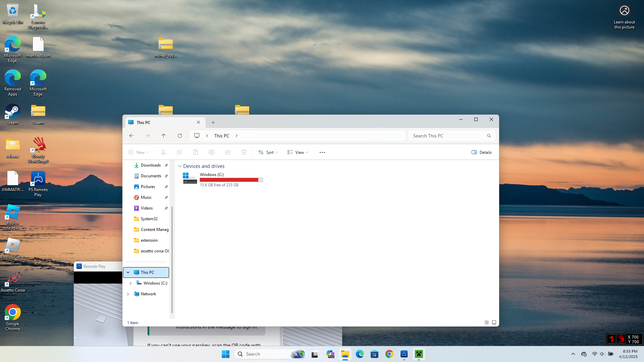
Task: Open the nohesi_toy folder on desktop
Action: coord(166,48)
